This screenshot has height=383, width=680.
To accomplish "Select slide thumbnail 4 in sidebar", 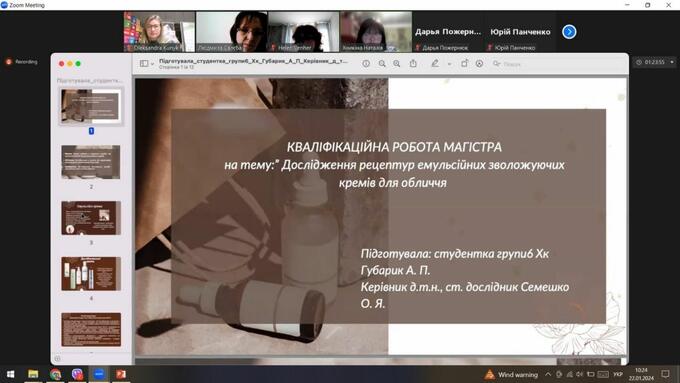I will pyautogui.click(x=91, y=274).
